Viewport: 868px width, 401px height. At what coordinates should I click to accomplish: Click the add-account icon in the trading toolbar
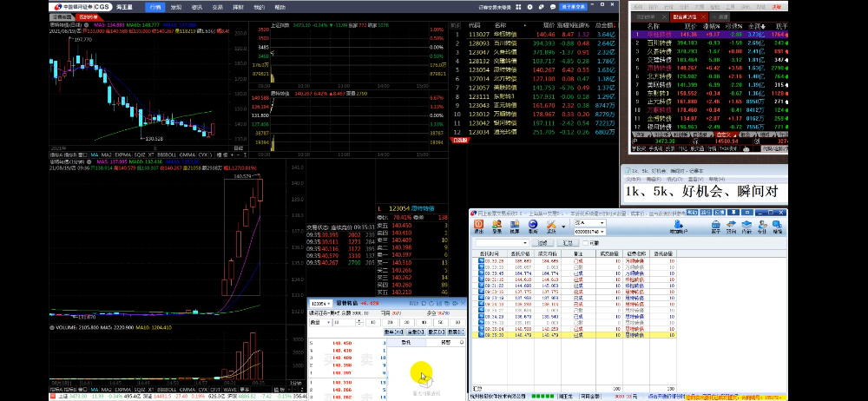[679, 227]
